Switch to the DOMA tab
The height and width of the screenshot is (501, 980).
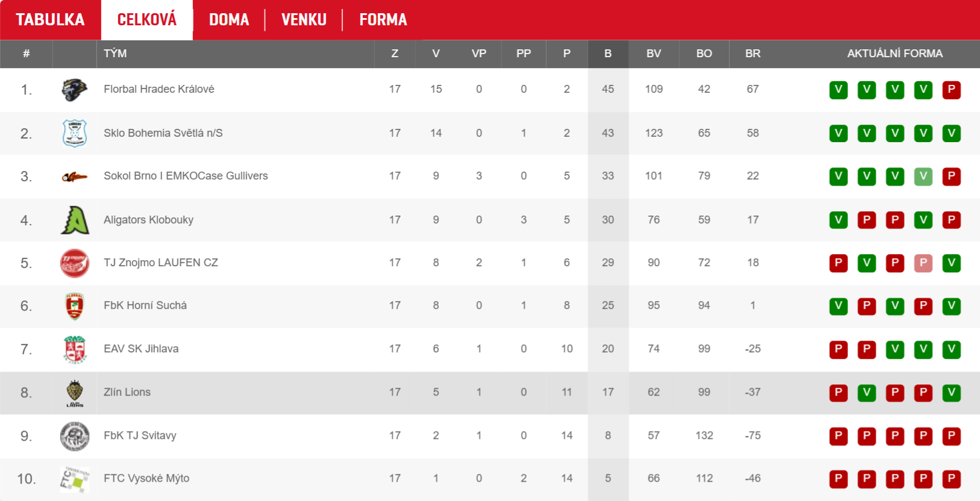pos(229,20)
